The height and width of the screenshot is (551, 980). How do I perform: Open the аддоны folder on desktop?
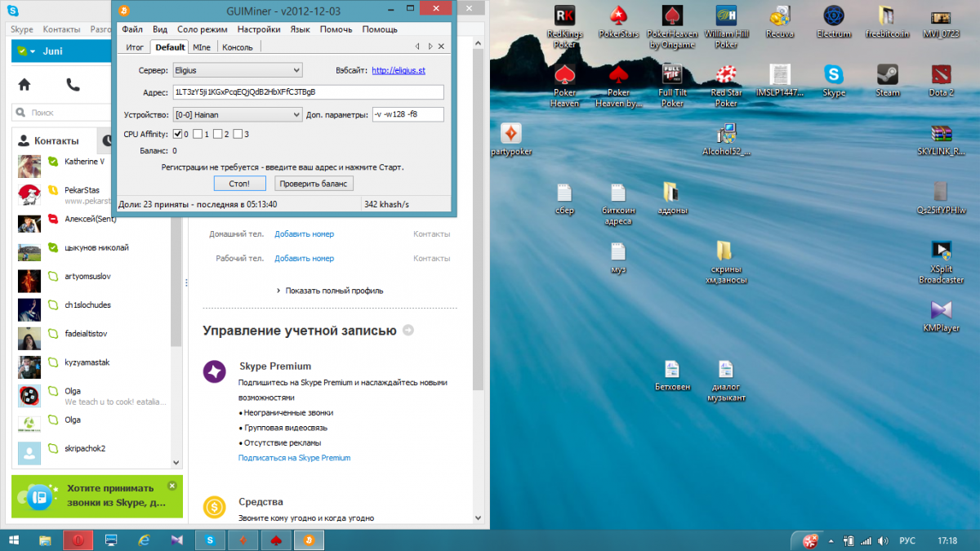point(672,198)
